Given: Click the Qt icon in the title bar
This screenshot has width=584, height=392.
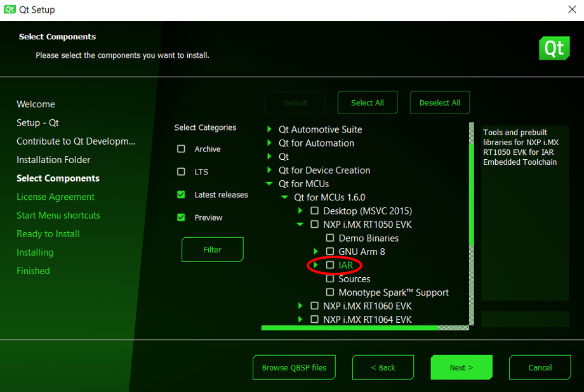Looking at the screenshot, I should [10, 10].
